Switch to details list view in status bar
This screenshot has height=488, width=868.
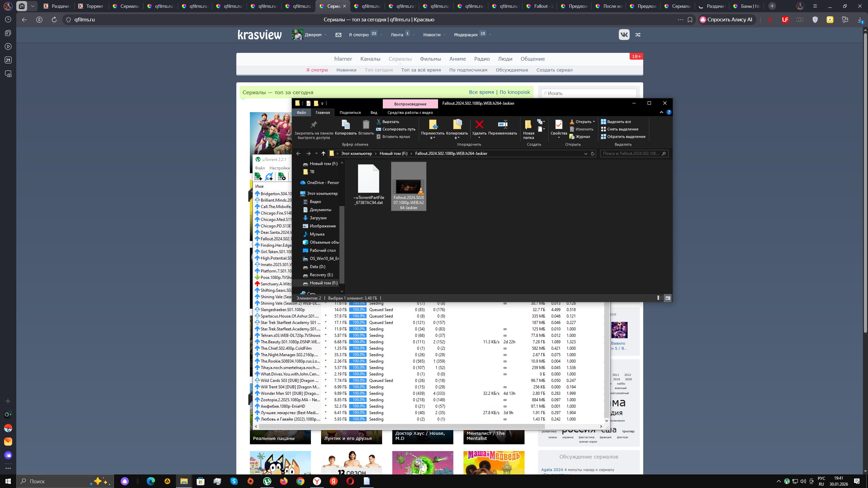659,298
